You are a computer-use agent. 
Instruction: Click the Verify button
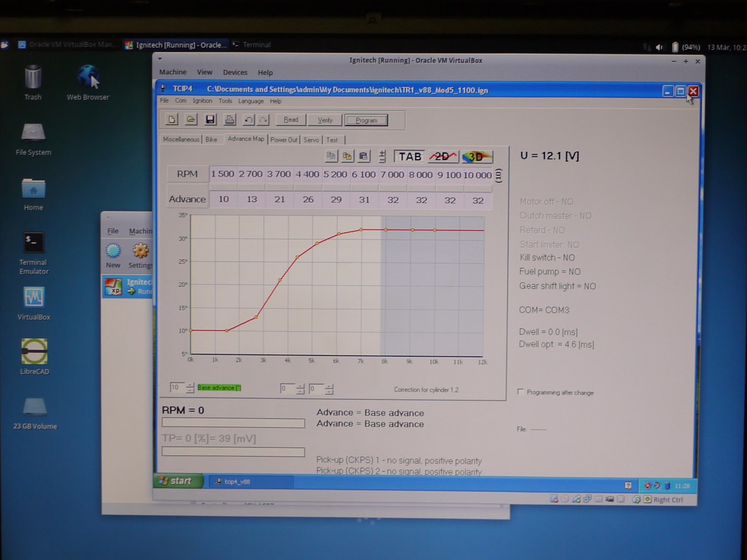(325, 120)
